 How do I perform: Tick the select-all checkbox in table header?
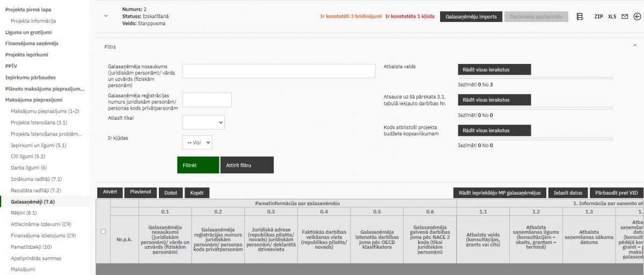coord(103,231)
